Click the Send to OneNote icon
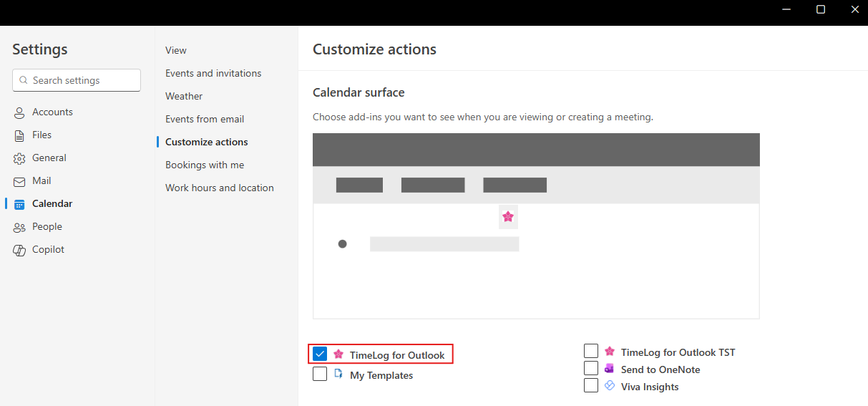Screen dimensions: 868x406 [610, 369]
